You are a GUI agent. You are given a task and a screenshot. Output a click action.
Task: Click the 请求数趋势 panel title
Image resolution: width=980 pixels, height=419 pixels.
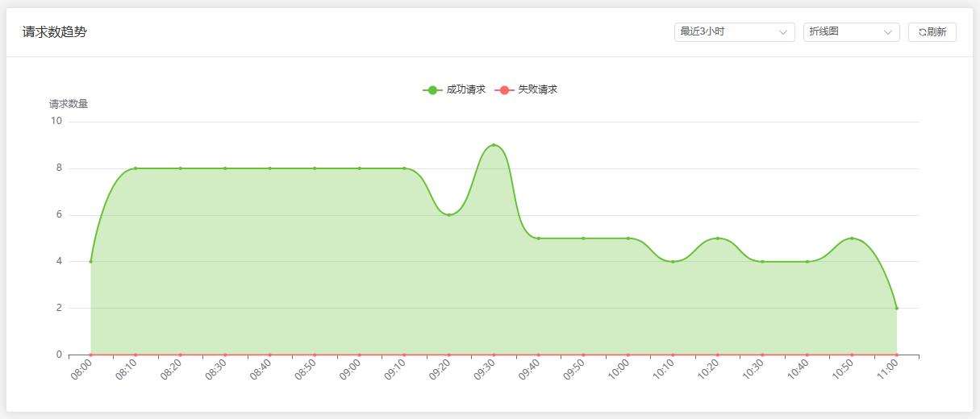click(x=55, y=32)
